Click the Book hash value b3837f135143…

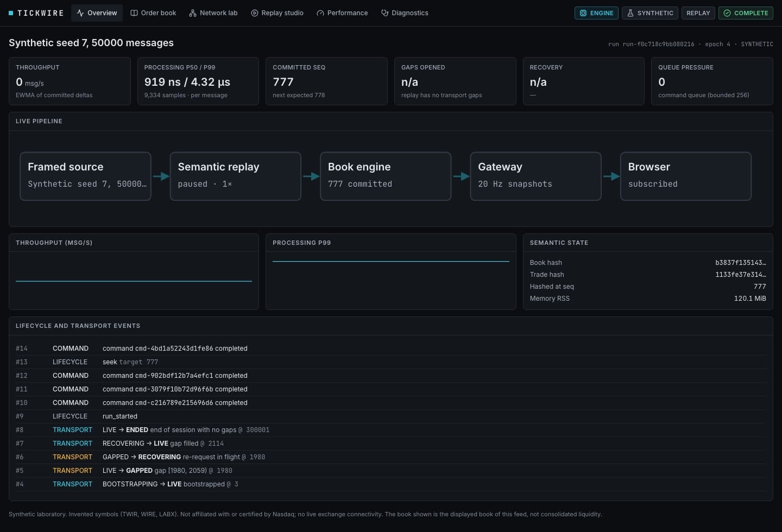pyautogui.click(x=741, y=263)
